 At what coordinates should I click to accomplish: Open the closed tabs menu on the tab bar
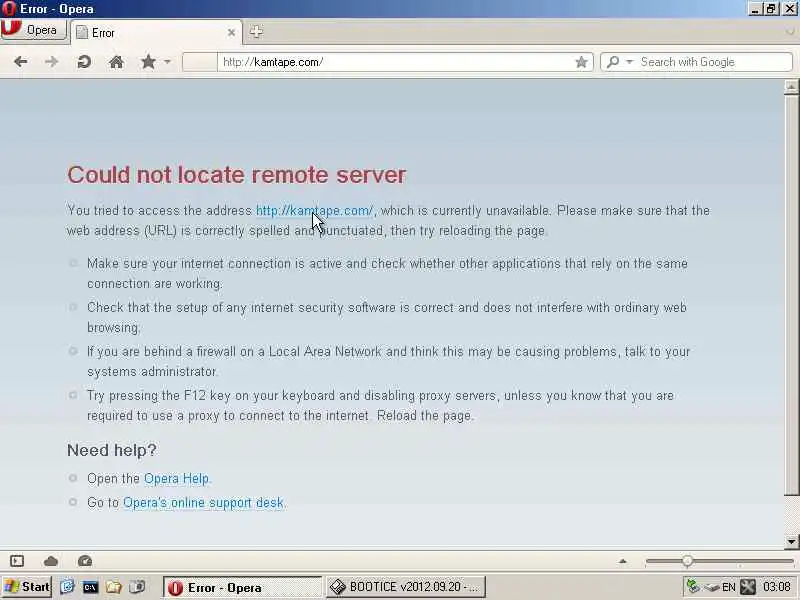(x=790, y=32)
